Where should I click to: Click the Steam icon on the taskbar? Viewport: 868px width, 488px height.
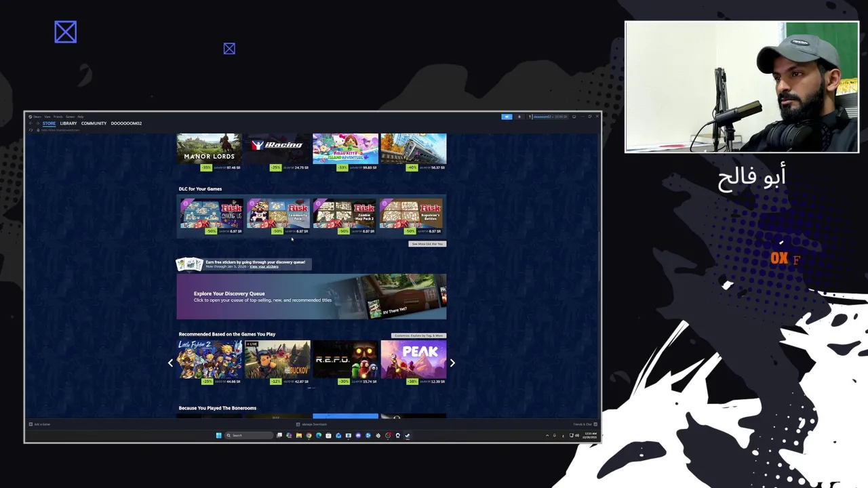[x=407, y=435]
